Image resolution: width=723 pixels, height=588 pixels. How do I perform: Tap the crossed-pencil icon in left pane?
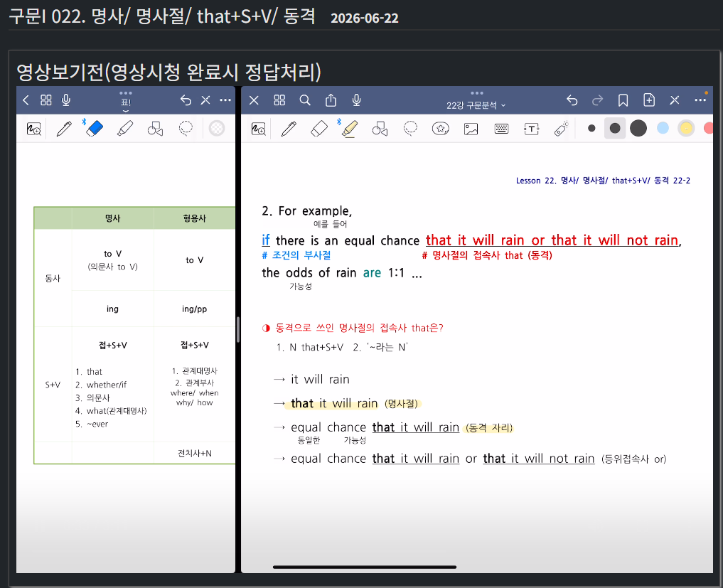(205, 100)
